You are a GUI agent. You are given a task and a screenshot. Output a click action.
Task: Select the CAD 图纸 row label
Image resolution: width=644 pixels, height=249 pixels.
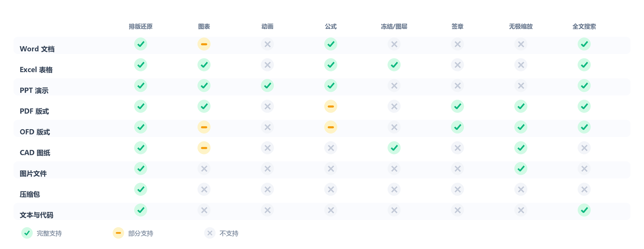[x=35, y=153]
